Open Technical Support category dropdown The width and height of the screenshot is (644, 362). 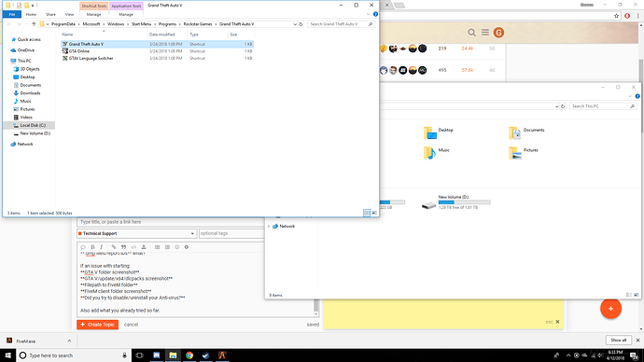coord(136,233)
